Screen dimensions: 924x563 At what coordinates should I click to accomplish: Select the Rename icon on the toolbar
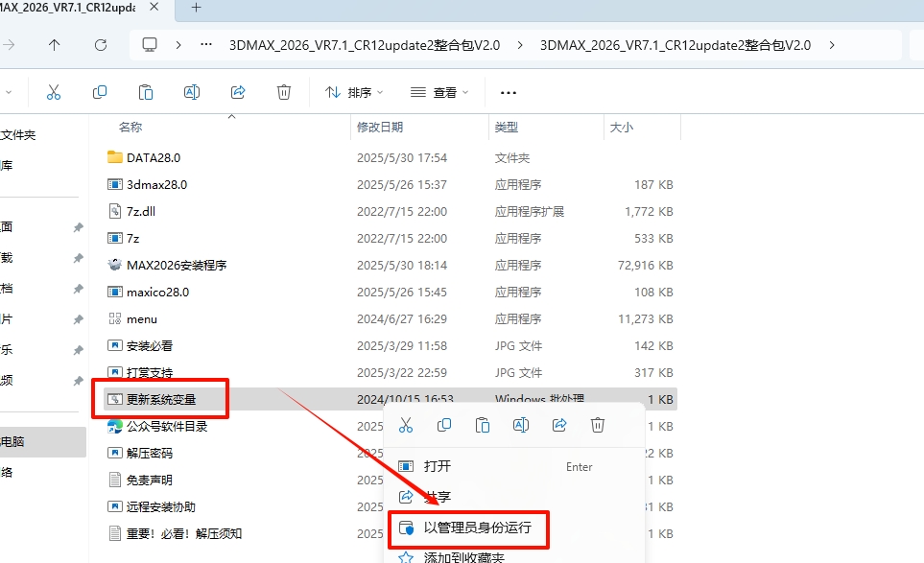[191, 91]
